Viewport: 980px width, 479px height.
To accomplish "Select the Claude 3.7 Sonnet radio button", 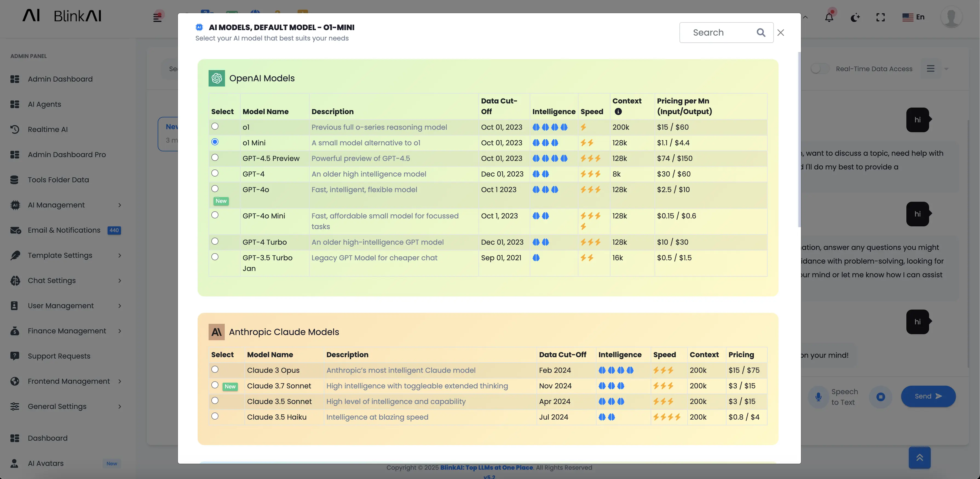I will point(215,385).
